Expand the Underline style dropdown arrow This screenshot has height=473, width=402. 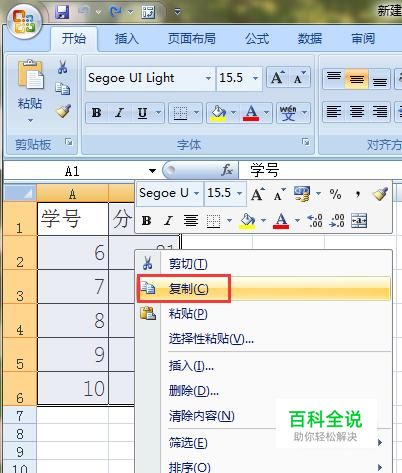click(158, 113)
